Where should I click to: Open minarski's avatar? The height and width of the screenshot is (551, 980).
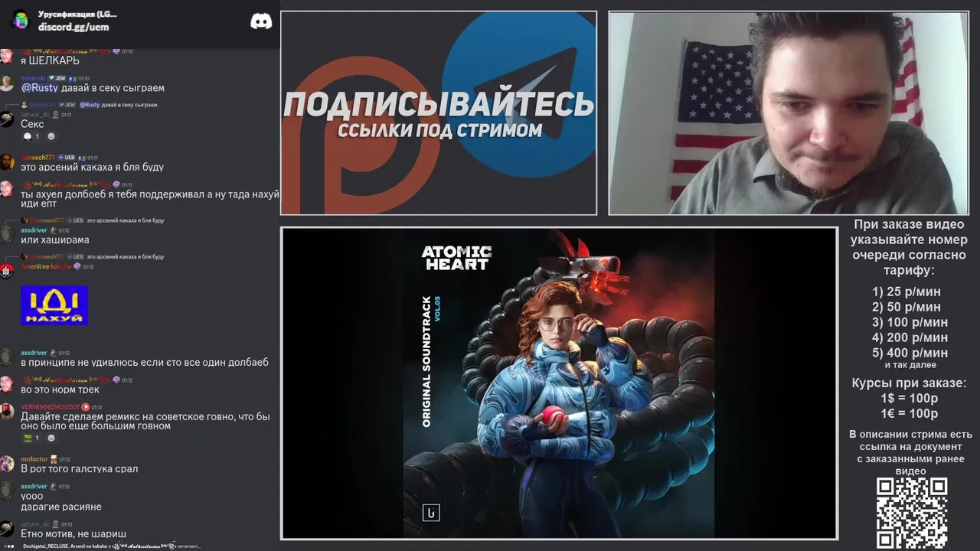pyautogui.click(x=7, y=83)
